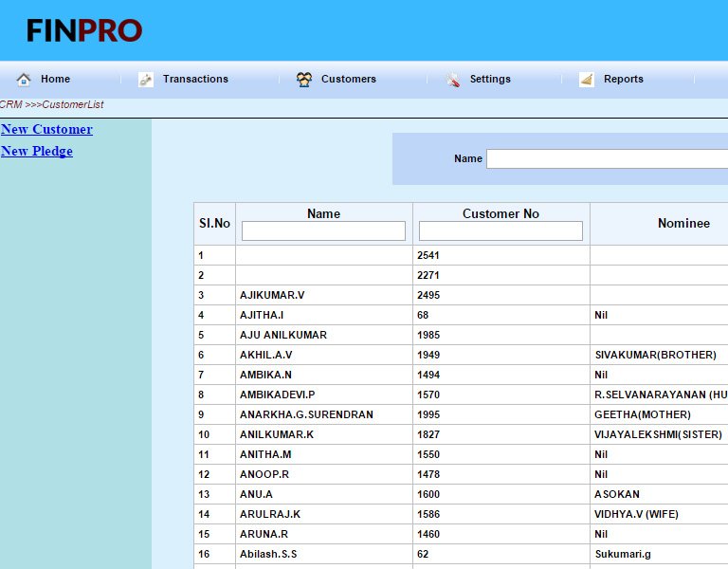
Task: Open the Transactions menu
Action: 195,80
